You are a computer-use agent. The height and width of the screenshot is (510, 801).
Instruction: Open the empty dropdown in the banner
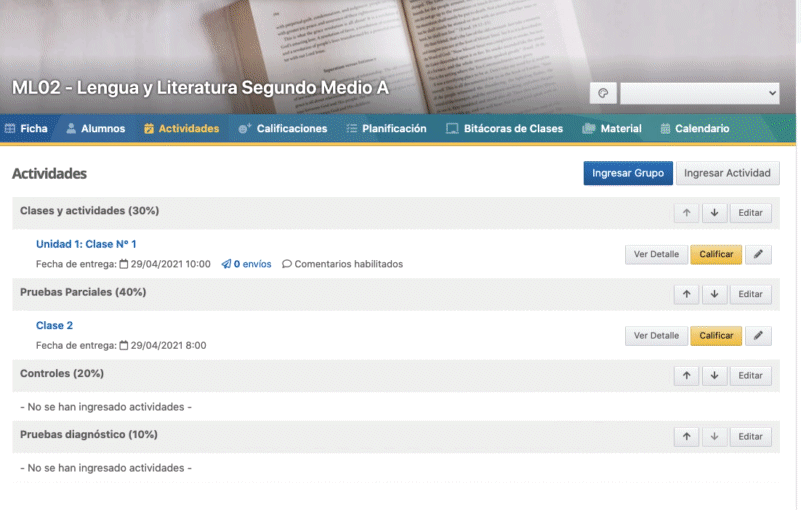[x=699, y=93]
